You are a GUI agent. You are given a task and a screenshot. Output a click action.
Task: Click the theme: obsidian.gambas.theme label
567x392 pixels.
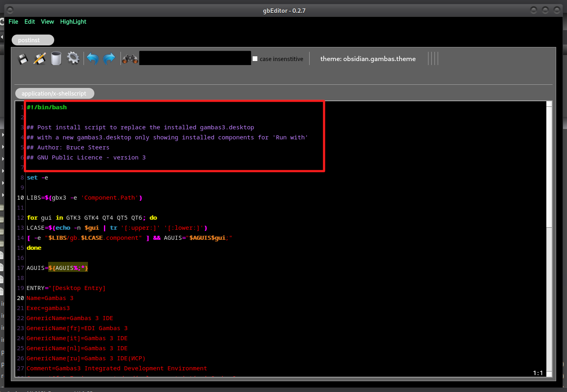[368, 59]
